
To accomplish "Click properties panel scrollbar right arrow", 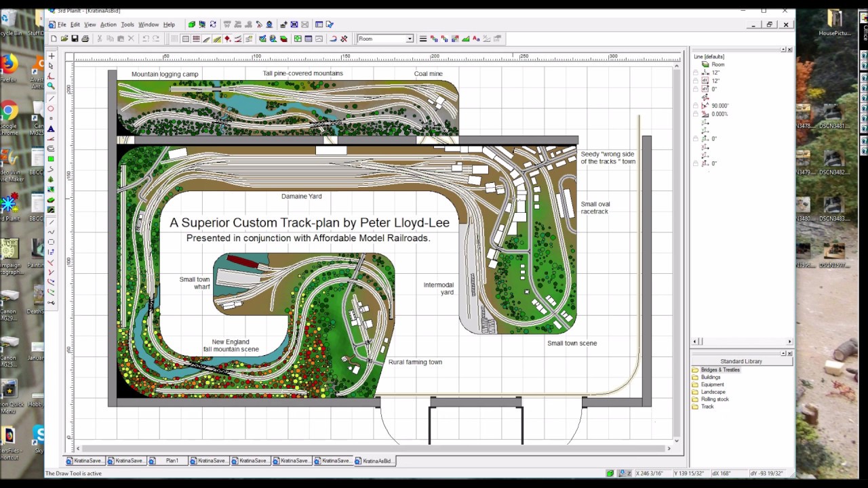I will [789, 342].
